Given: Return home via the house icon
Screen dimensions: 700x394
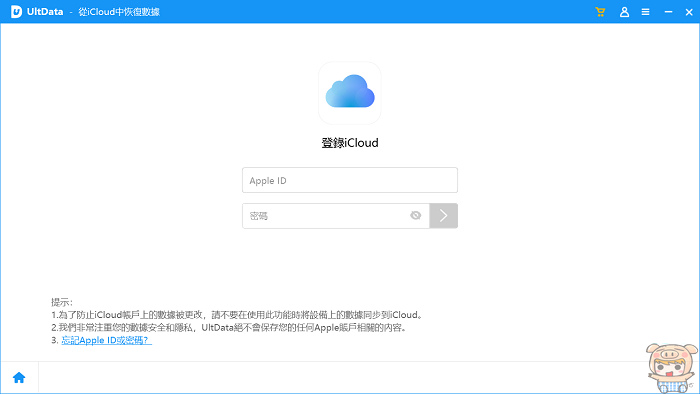Looking at the screenshot, I should point(19,377).
